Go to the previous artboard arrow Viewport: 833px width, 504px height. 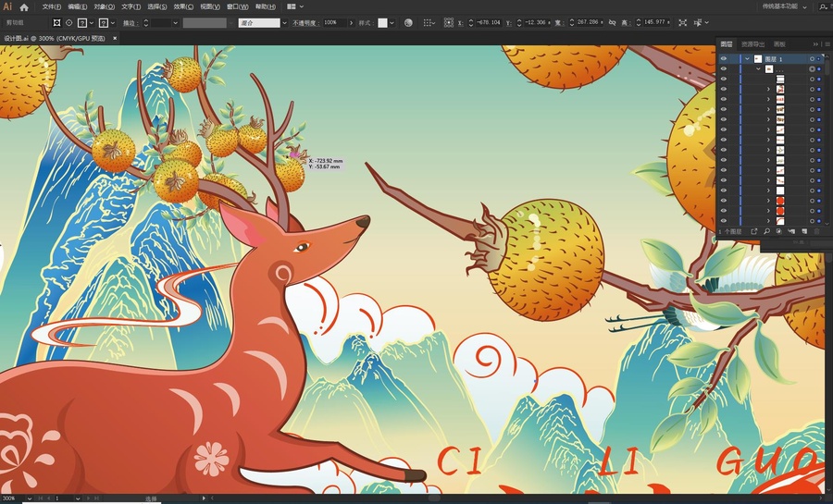pos(49,498)
